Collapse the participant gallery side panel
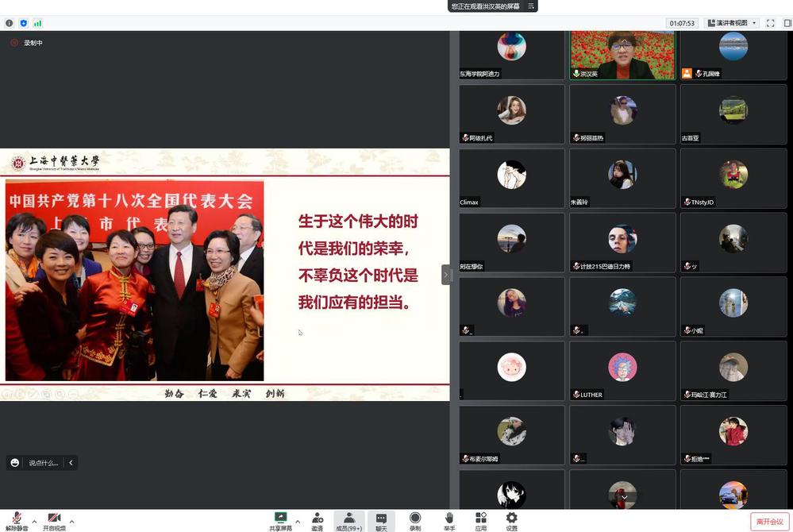This screenshot has width=793, height=532. coord(446,275)
